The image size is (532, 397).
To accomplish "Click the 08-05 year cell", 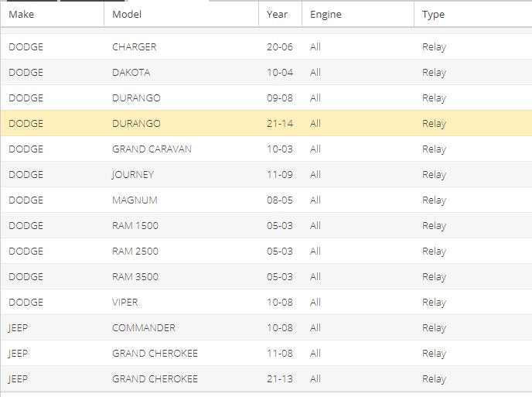I will point(280,200).
